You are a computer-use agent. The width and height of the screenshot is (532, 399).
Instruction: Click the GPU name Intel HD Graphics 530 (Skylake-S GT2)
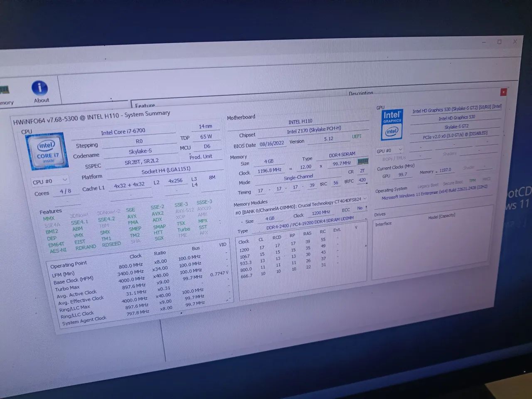(457, 108)
